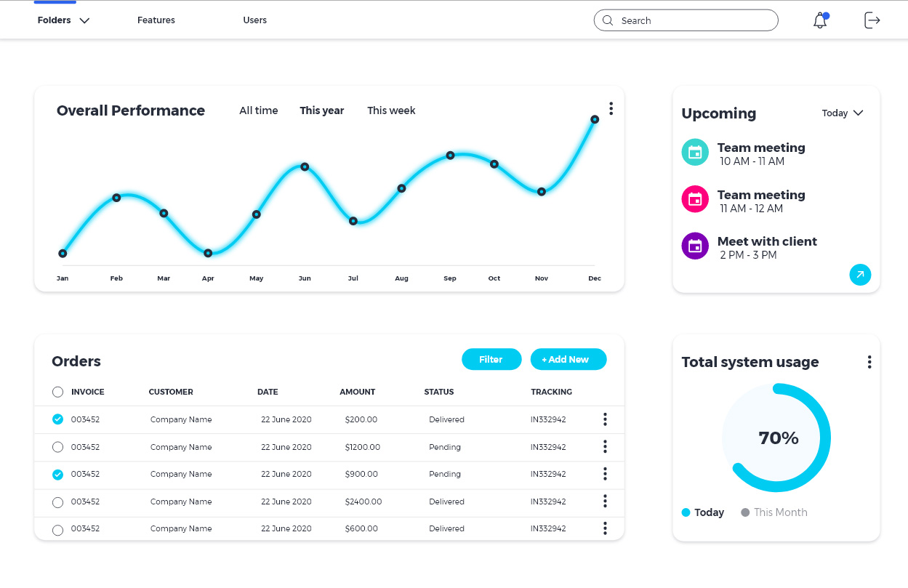
Task: Open Total system usage options menu
Action: click(869, 362)
